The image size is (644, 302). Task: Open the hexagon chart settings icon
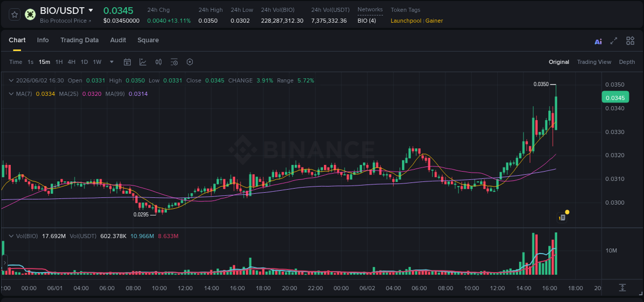[x=190, y=62]
